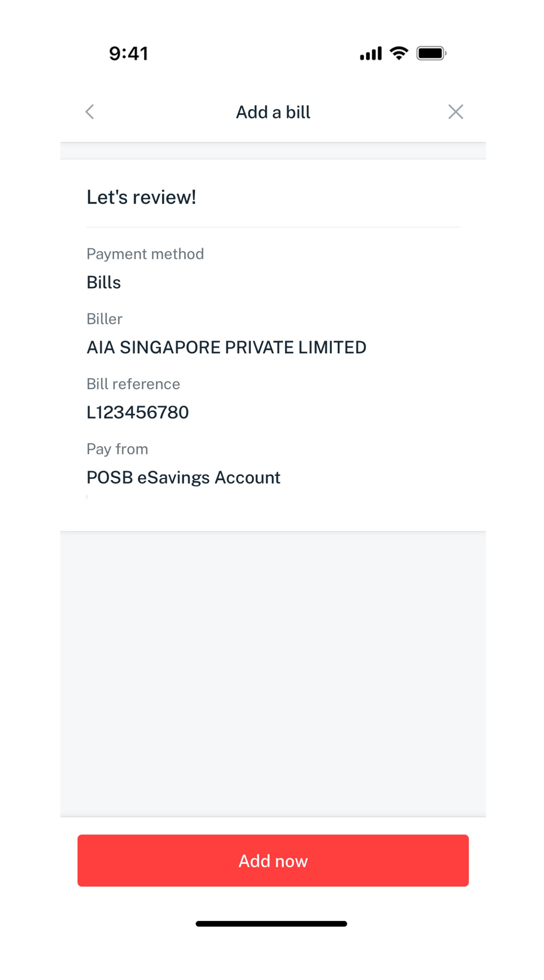Tap the empty gray area below review card

(273, 673)
